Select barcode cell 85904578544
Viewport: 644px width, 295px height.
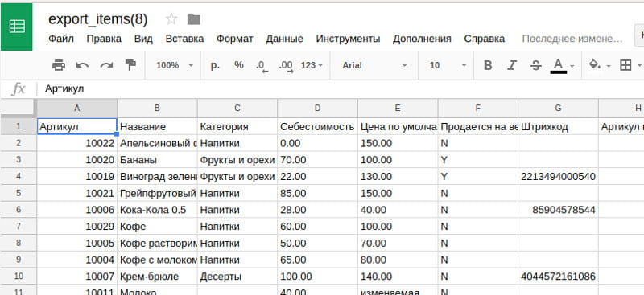pyautogui.click(x=558, y=210)
